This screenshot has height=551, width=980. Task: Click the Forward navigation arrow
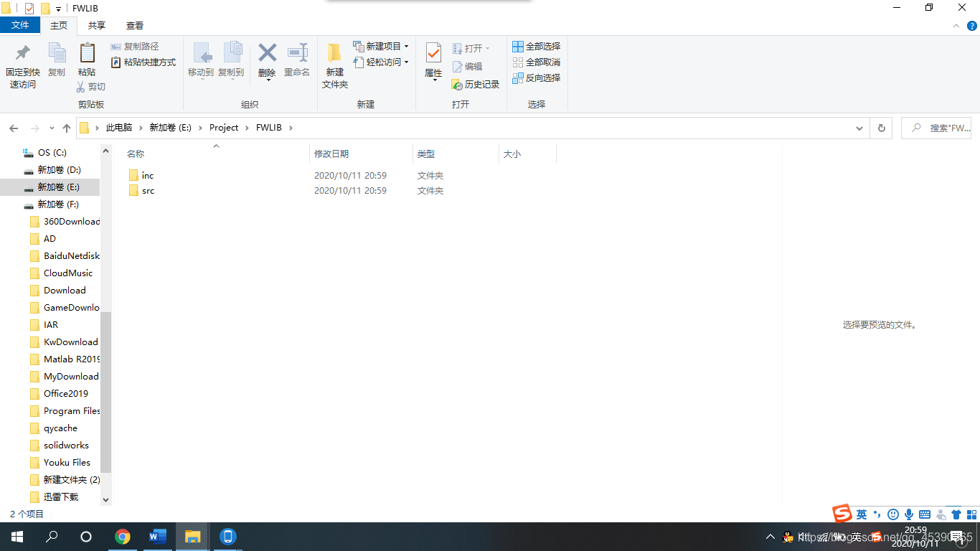(34, 128)
